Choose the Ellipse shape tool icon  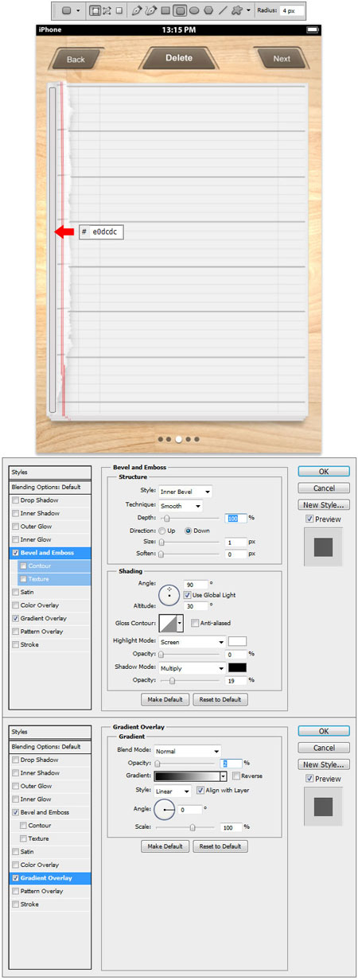coord(194,11)
